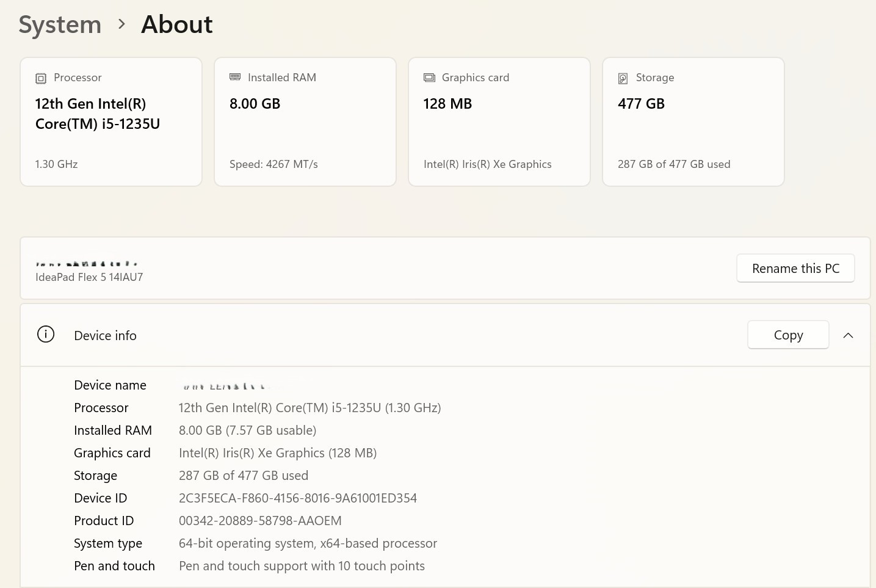876x588 pixels.
Task: Go back to System breadcrumb
Action: pos(60,24)
